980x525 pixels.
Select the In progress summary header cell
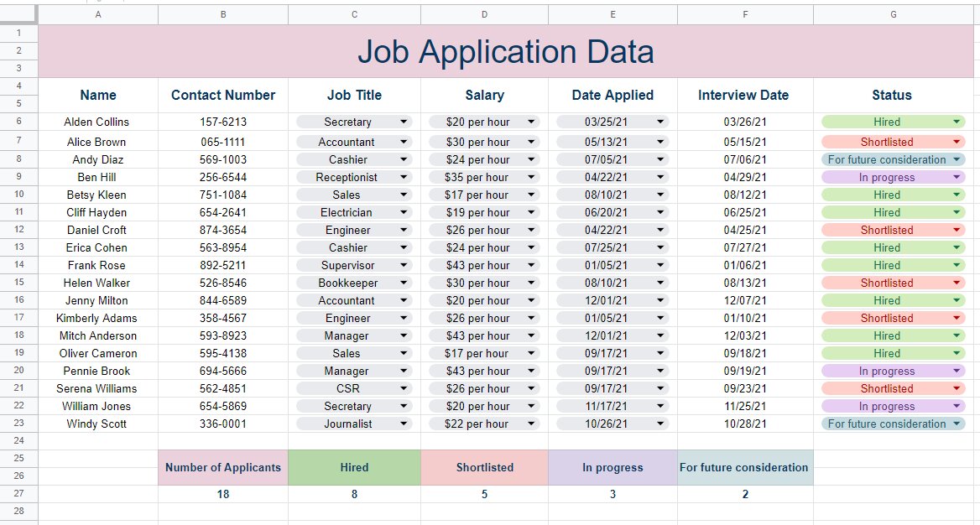pos(612,467)
